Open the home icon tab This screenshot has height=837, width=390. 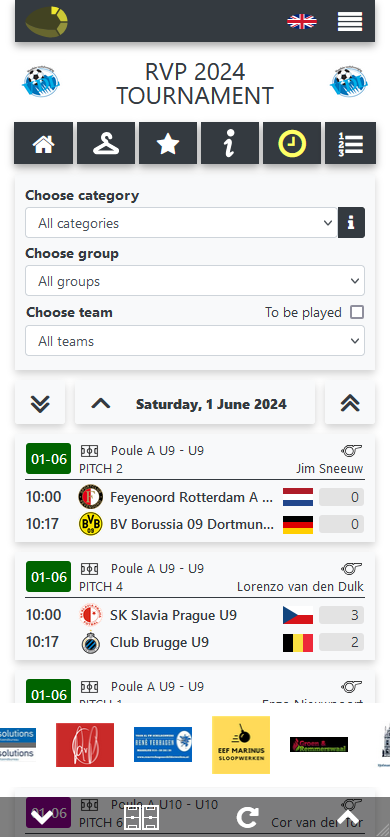(x=43, y=143)
